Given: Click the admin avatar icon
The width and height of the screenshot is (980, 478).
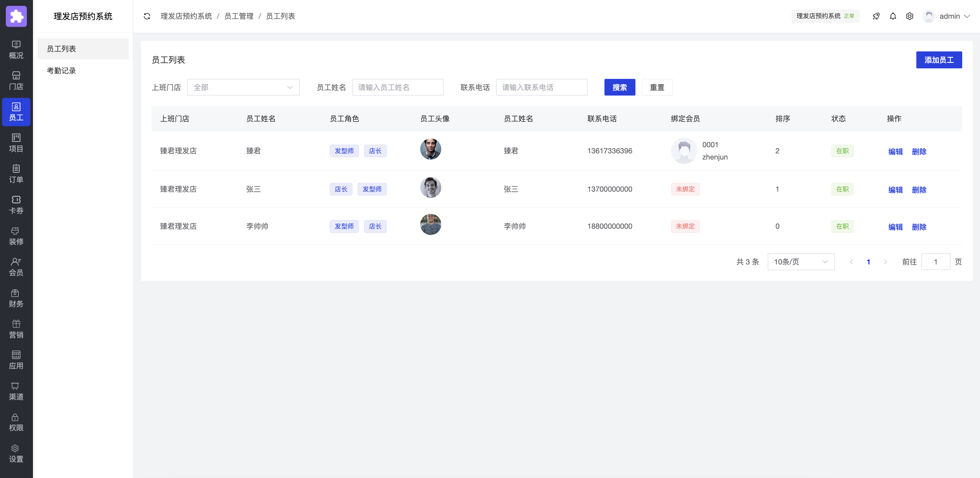Looking at the screenshot, I should (929, 16).
